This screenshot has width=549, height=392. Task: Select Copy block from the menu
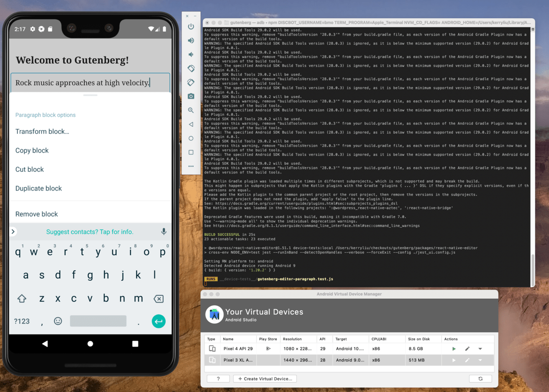pyautogui.click(x=32, y=150)
